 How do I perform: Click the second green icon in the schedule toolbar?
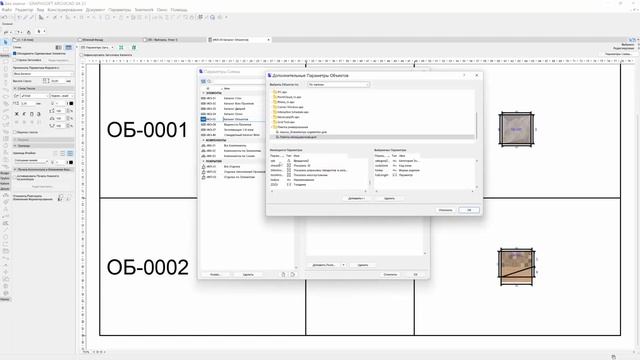pos(133,47)
